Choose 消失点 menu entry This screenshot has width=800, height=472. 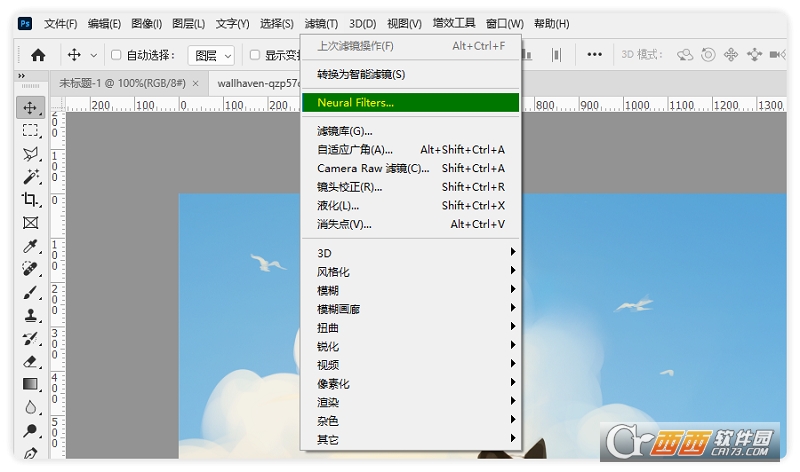coord(411,224)
